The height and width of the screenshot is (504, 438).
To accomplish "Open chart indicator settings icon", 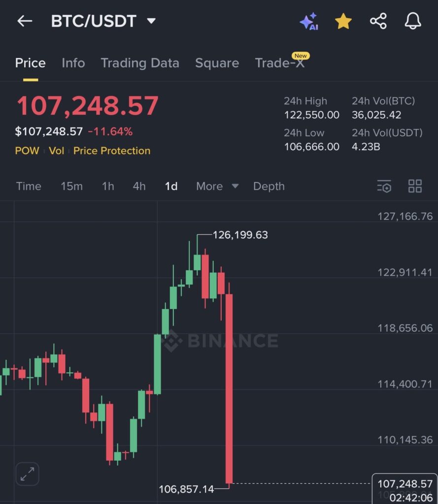I will tap(384, 186).
